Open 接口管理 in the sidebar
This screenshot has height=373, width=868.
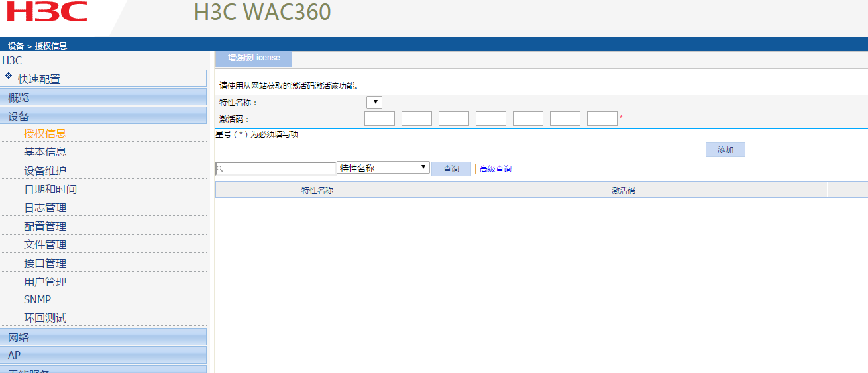tap(45, 263)
